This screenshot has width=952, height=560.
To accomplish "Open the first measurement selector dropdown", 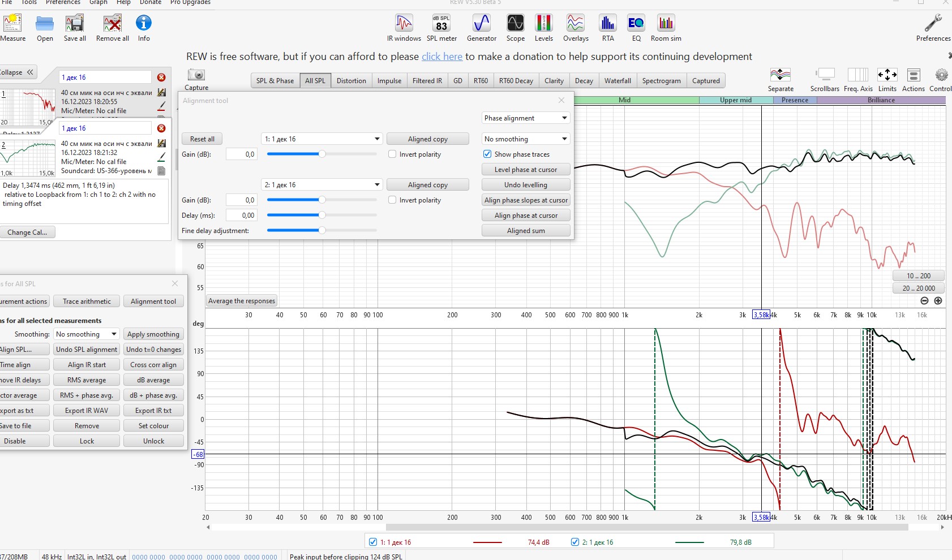I will (x=322, y=139).
